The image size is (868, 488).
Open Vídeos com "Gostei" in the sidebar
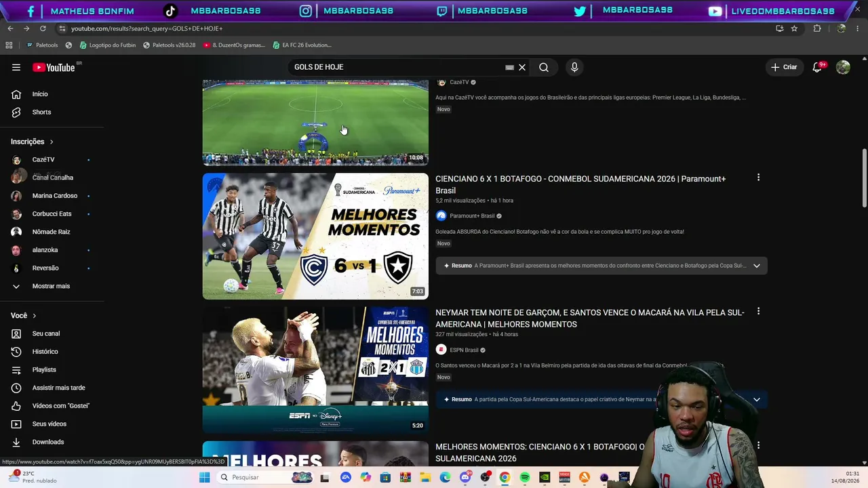(x=60, y=406)
